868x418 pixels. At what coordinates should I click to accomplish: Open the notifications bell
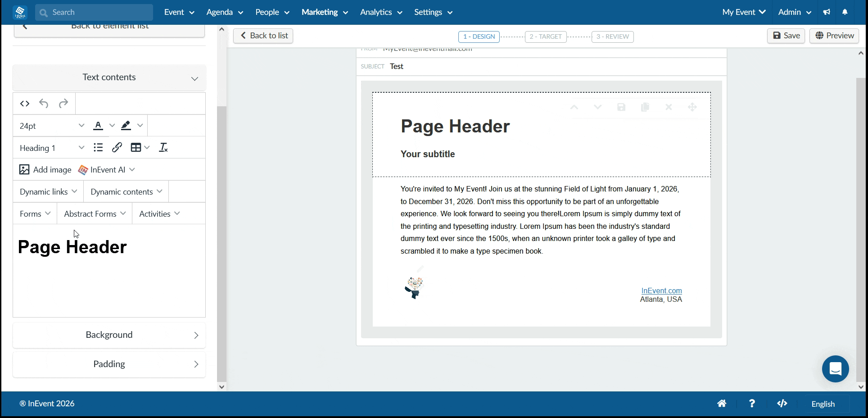click(x=845, y=12)
